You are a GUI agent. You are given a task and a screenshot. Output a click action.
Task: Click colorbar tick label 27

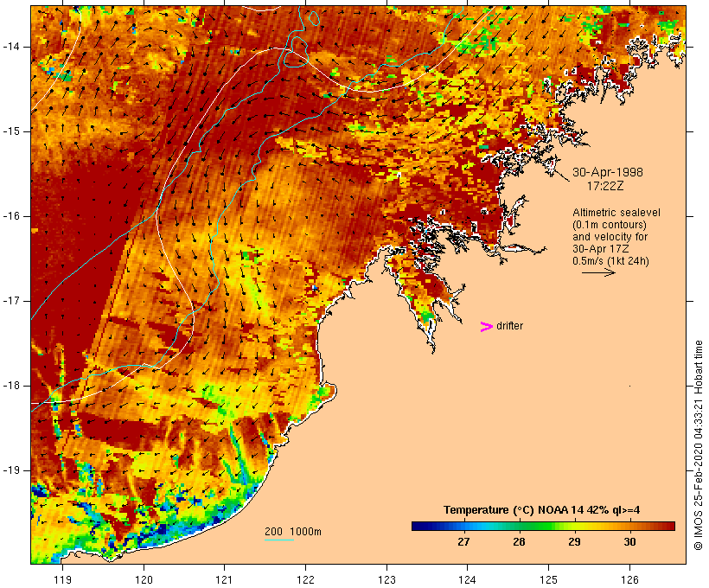coord(463,542)
